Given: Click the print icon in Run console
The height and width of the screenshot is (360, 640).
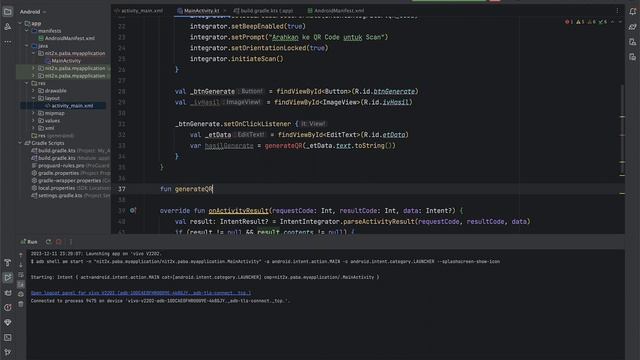Looking at the screenshot, I should 21,294.
